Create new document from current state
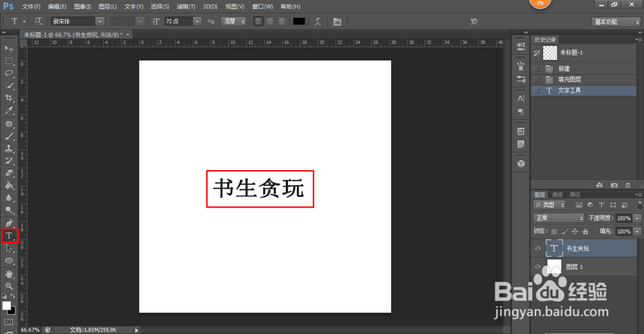This screenshot has height=334, width=644. (599, 185)
